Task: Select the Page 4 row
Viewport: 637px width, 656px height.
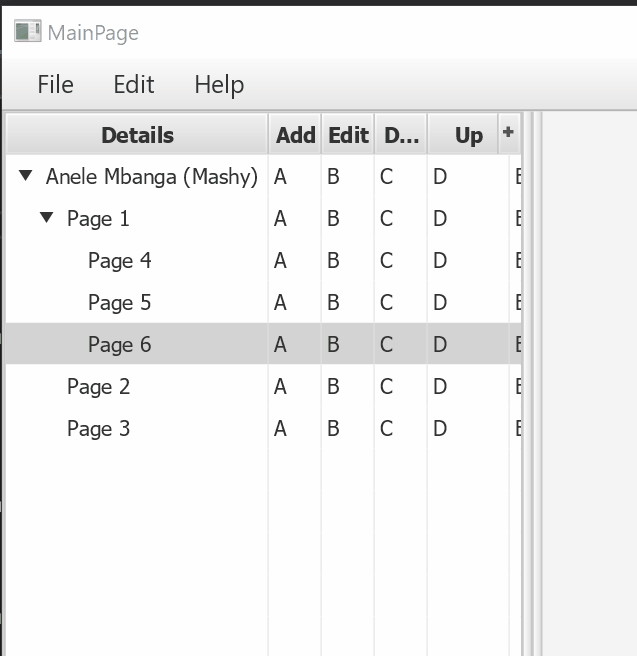Action: (119, 261)
